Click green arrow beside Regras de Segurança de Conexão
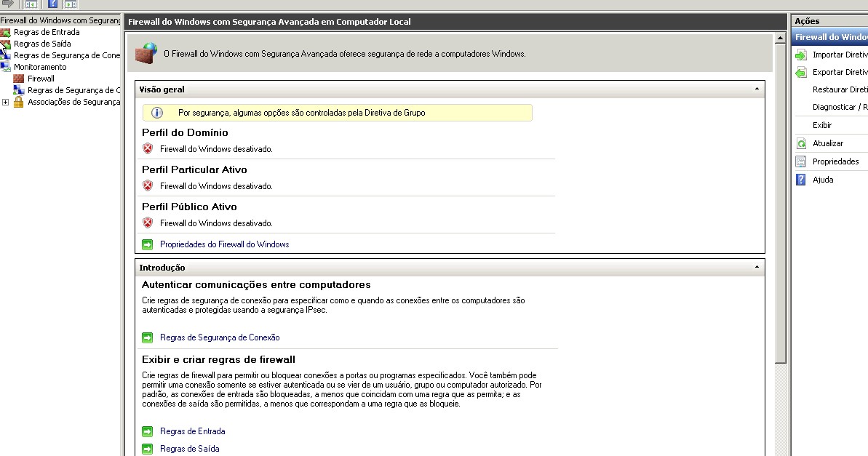The height and width of the screenshot is (456, 868). [x=147, y=337]
